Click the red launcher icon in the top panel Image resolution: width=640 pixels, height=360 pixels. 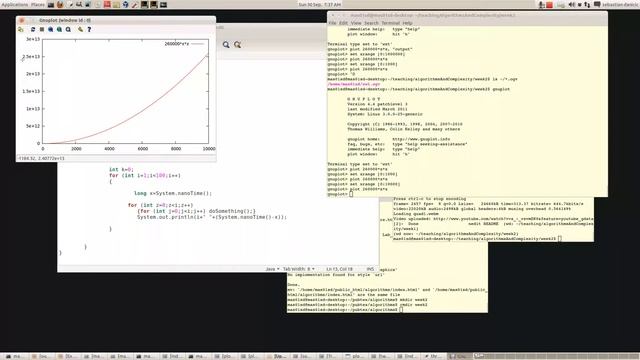(107, 4)
